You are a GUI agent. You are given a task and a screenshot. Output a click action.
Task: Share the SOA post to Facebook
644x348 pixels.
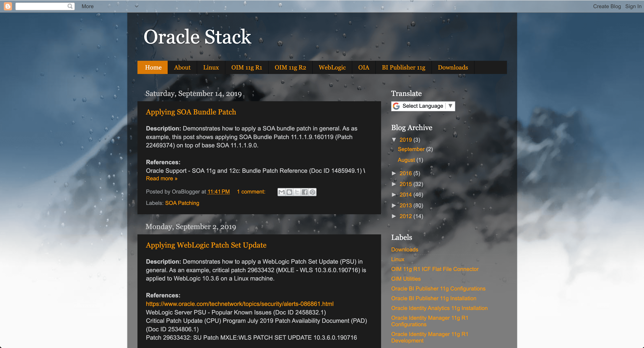305,192
